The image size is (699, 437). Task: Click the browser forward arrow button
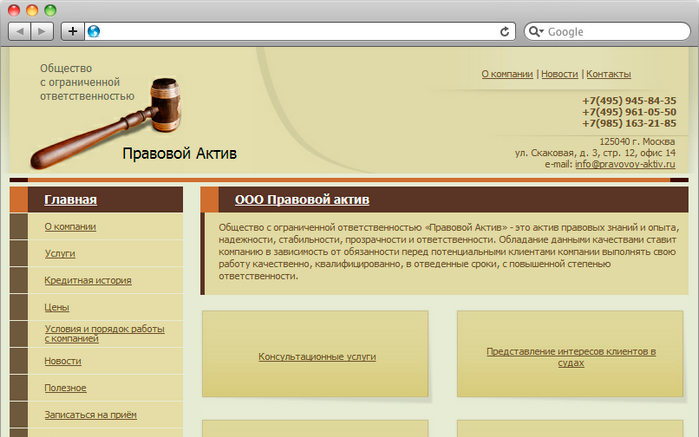43,31
